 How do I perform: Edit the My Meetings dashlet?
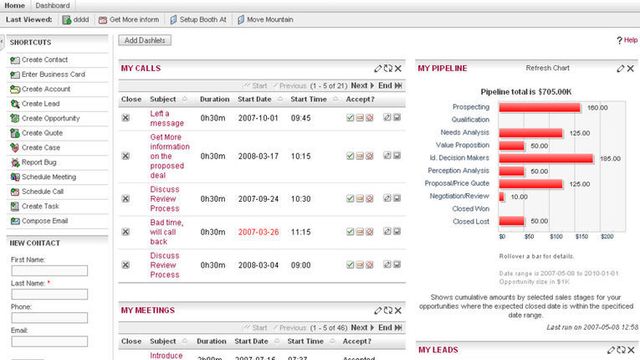378,311
